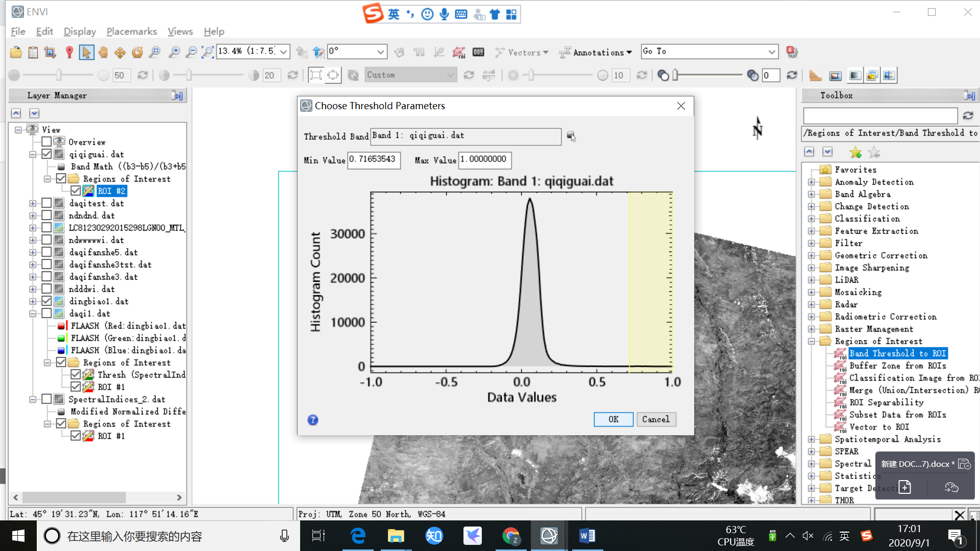Enable the daqitest.dat layer checkbox
This screenshot has height=551, width=980.
pos(46,203)
